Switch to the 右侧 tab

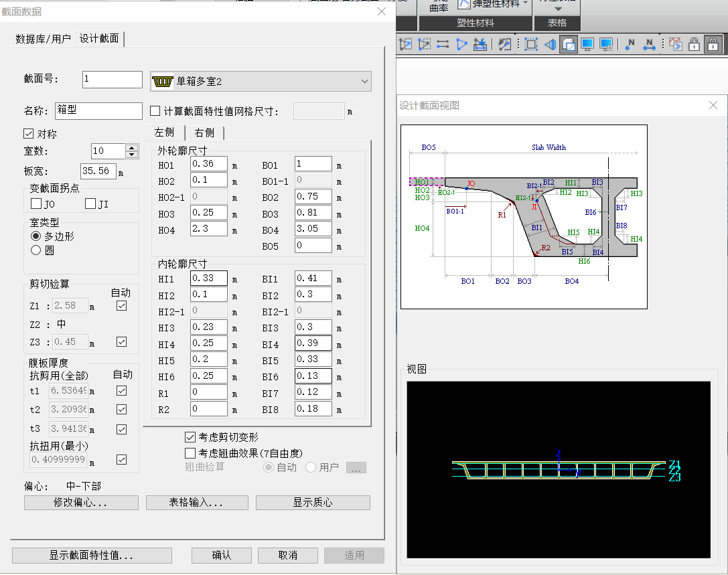tap(204, 133)
